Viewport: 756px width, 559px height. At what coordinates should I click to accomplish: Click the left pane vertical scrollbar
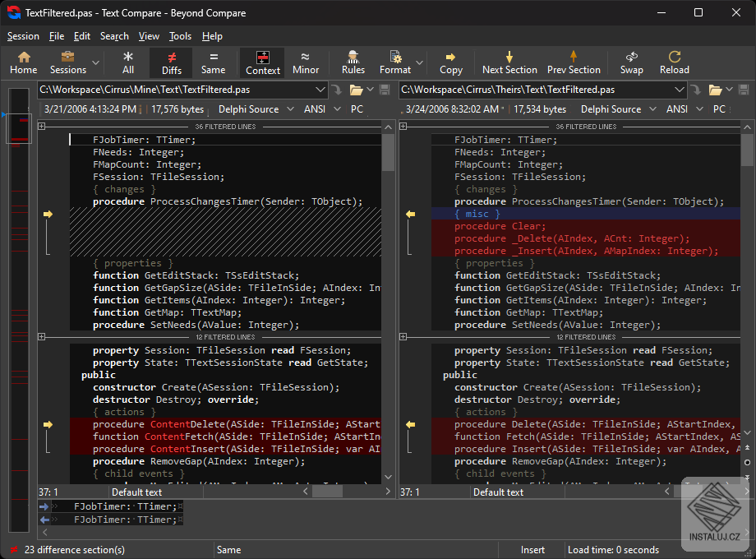point(388,247)
